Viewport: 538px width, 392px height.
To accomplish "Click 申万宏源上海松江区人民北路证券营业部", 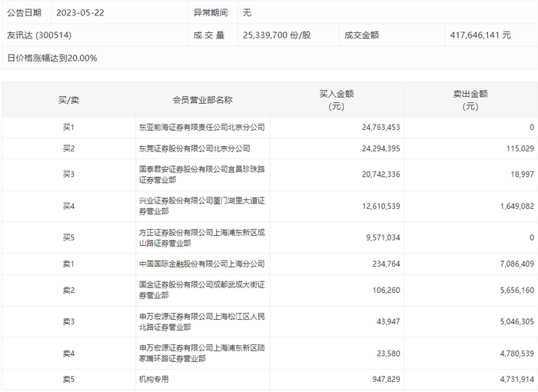I will coord(201,321).
